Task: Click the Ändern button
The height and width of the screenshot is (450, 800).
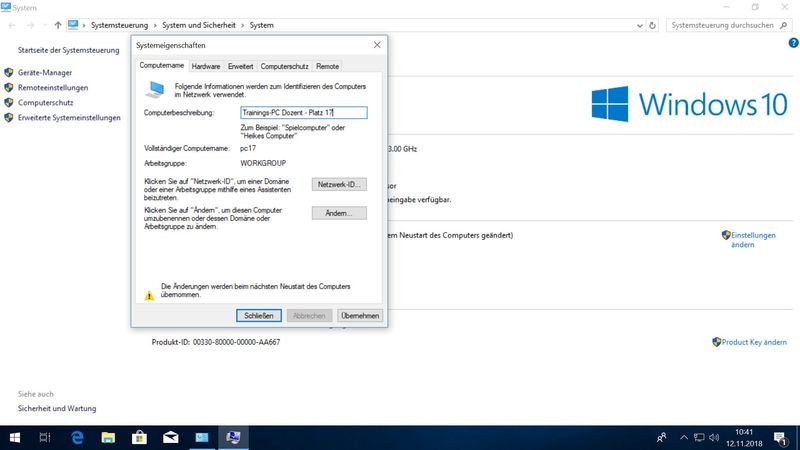Action: pos(339,213)
